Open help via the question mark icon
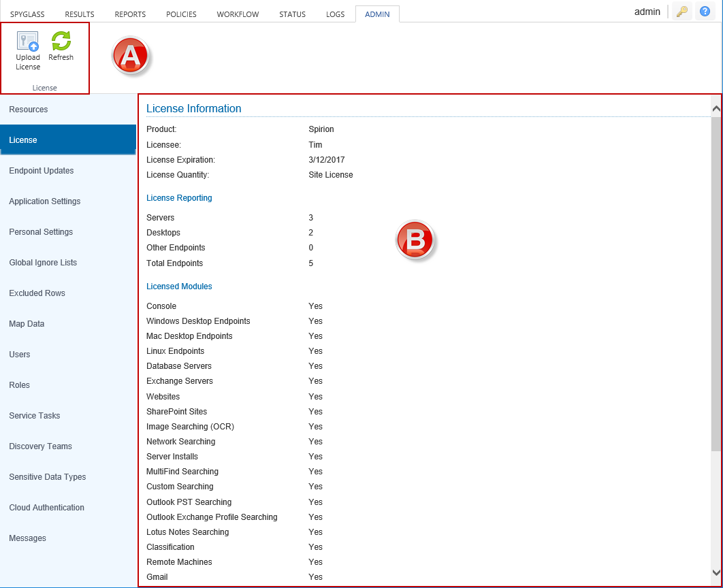Viewport: 723px width, 588px height. [705, 12]
